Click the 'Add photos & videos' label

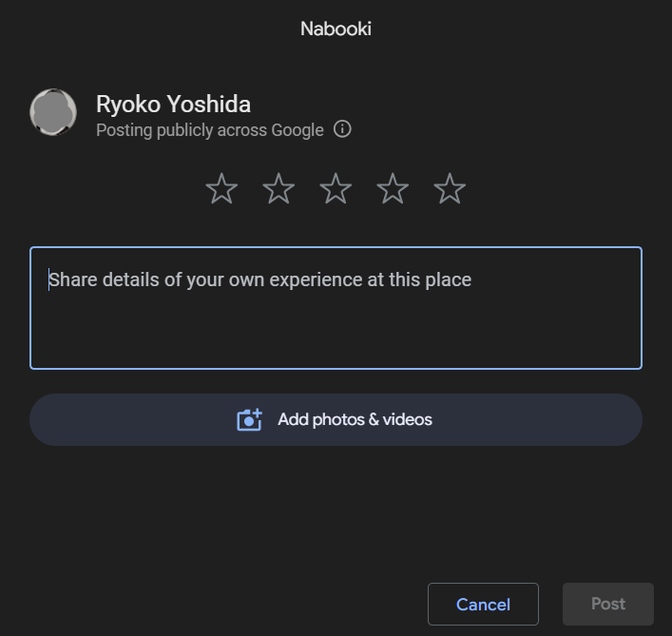(x=355, y=419)
